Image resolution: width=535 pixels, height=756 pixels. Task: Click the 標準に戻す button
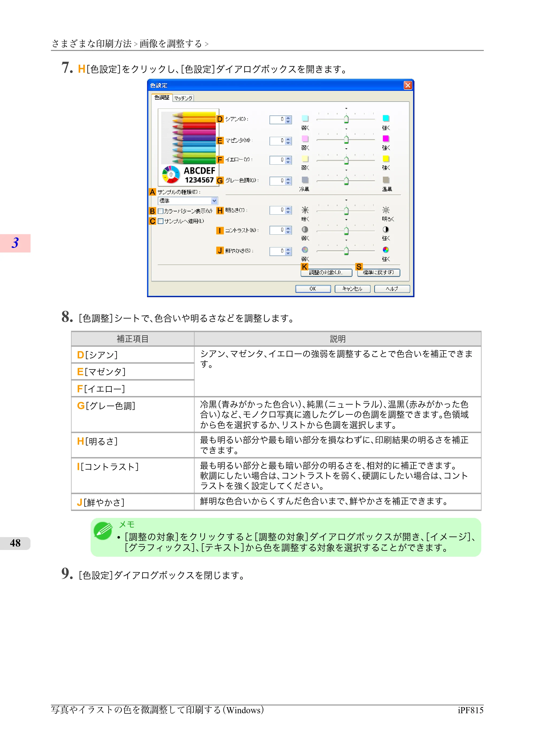379,273
